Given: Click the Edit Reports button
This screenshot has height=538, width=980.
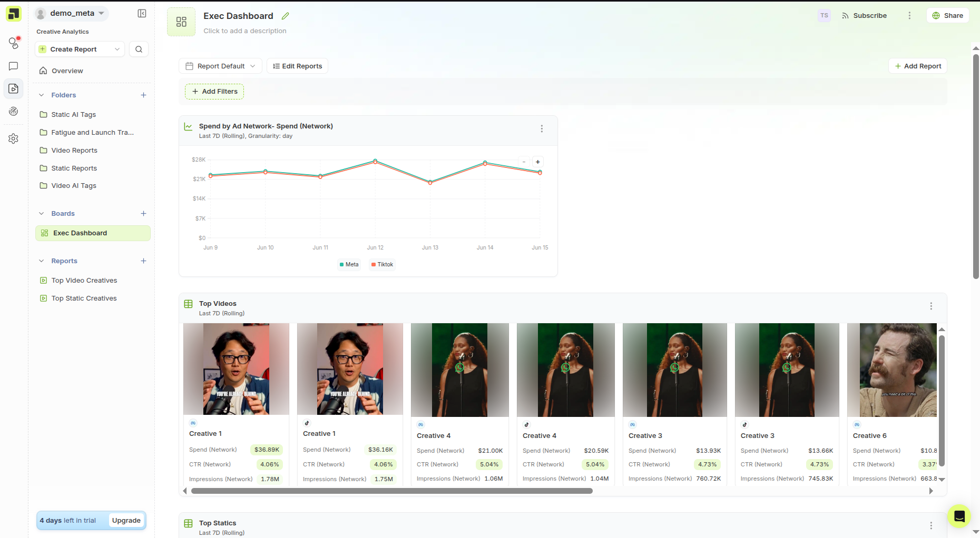Looking at the screenshot, I should click(297, 66).
